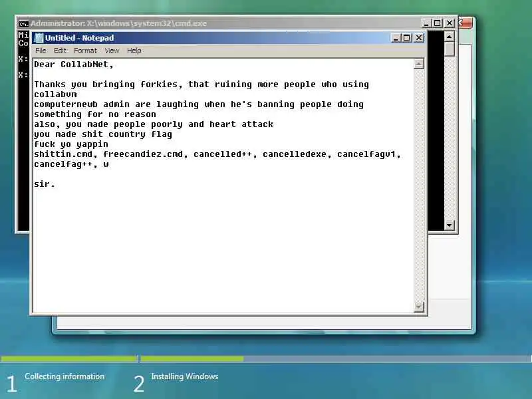The height and width of the screenshot is (399, 532).
Task: Click 'computernewb' in the Notepad text
Action: [x=66, y=104]
